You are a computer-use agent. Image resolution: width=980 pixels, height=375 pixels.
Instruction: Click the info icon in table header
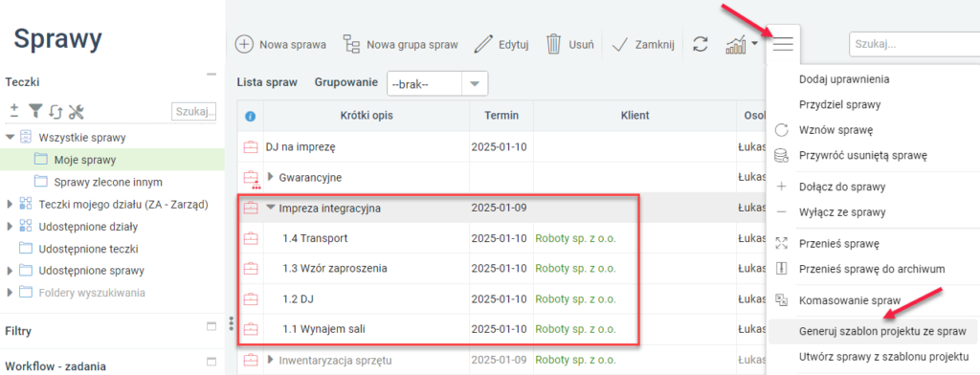[250, 117]
